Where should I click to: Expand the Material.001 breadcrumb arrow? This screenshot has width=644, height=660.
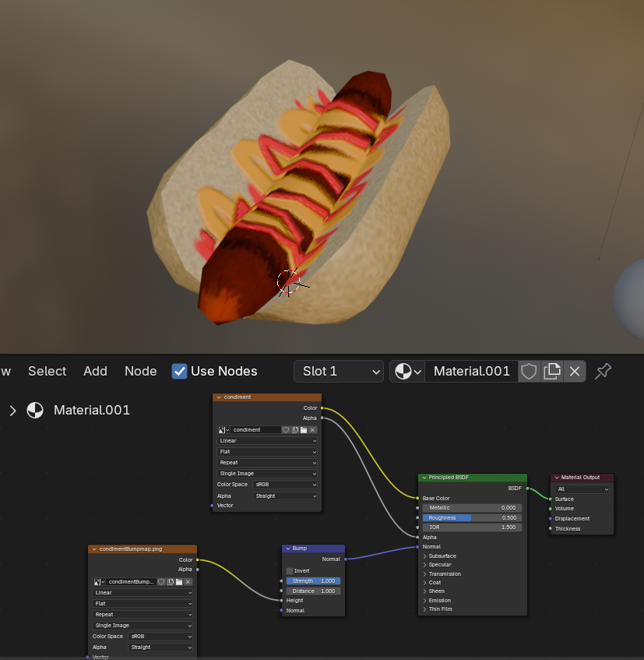[x=12, y=411]
